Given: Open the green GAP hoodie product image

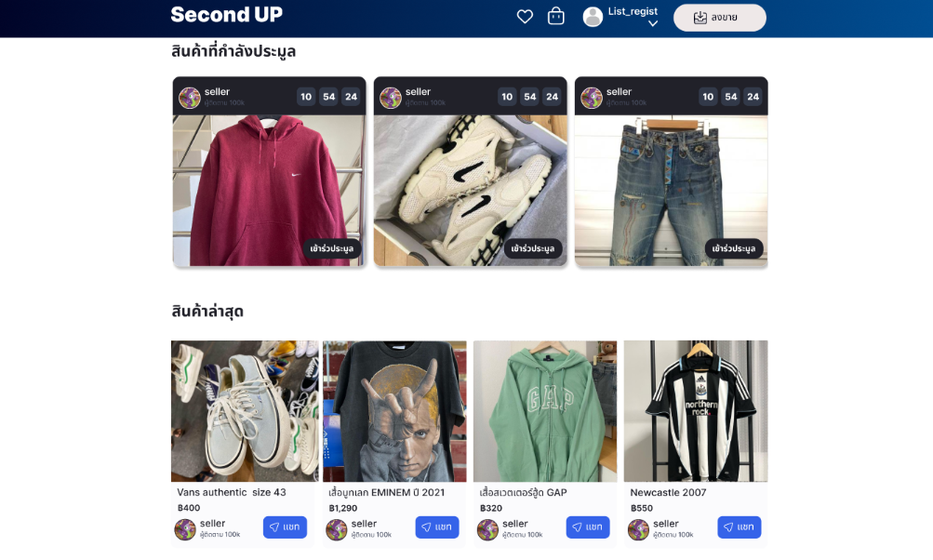Looking at the screenshot, I should (544, 410).
